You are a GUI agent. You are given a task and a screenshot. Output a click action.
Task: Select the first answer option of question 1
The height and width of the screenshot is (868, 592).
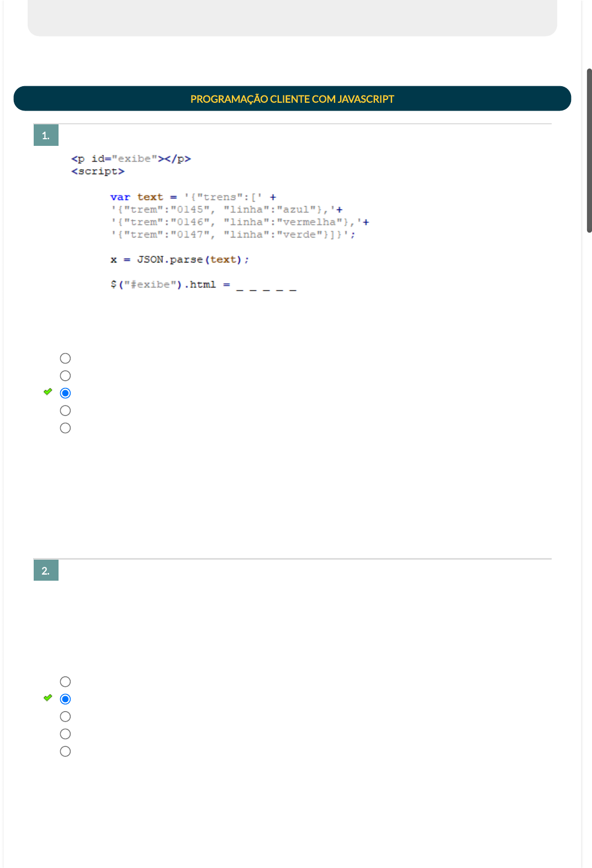[65, 359]
